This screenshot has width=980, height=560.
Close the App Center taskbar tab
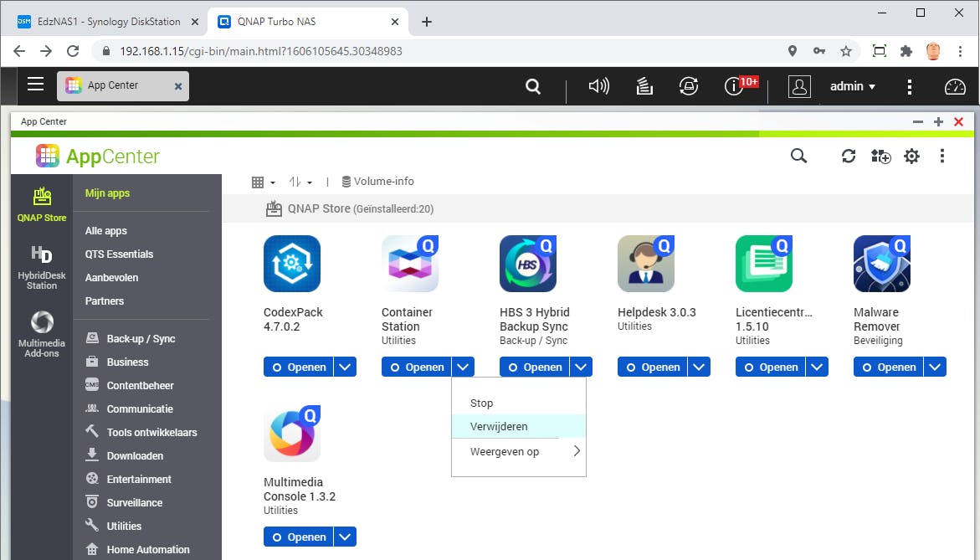[x=178, y=86]
